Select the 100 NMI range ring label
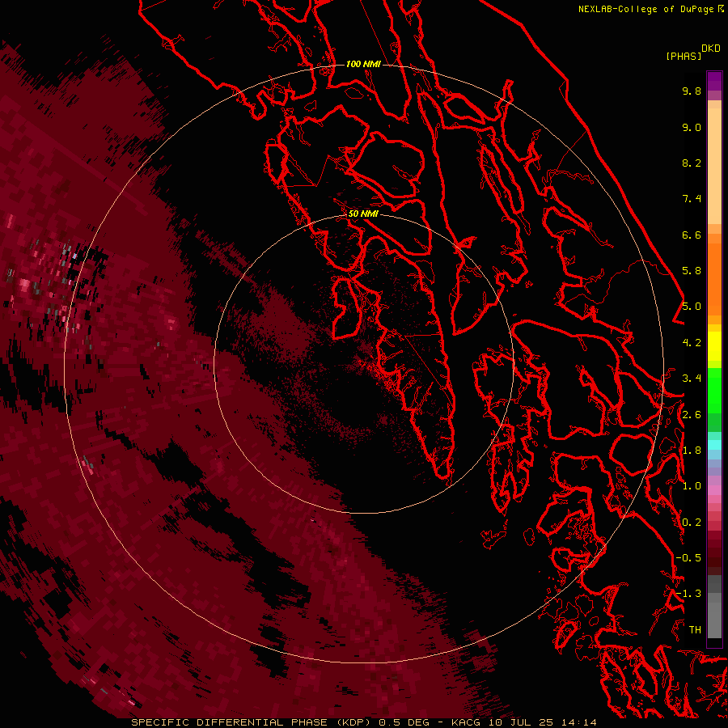The width and height of the screenshot is (728, 728). click(363, 64)
